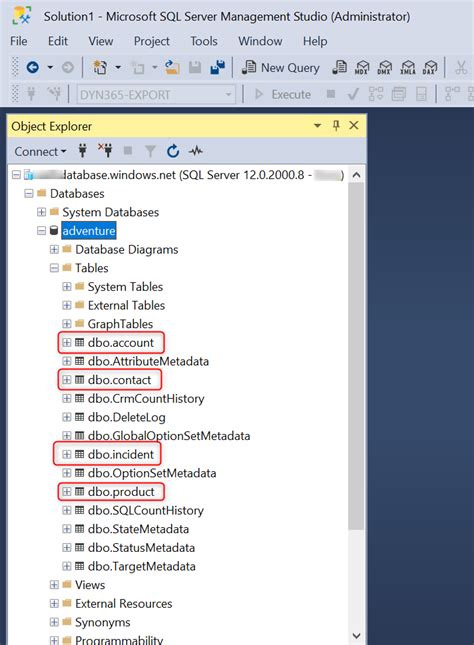Click the Cut scissors icon
The height and width of the screenshot is (645, 474).
click(461, 67)
